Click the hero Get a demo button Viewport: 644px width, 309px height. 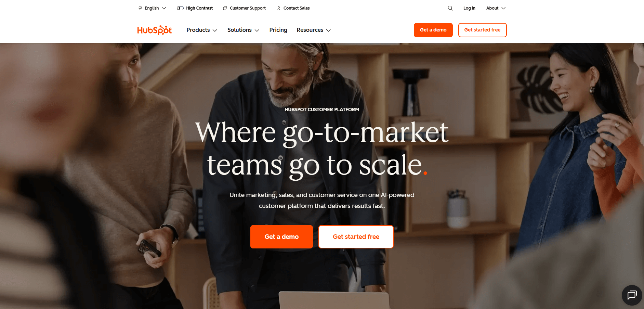pyautogui.click(x=281, y=237)
